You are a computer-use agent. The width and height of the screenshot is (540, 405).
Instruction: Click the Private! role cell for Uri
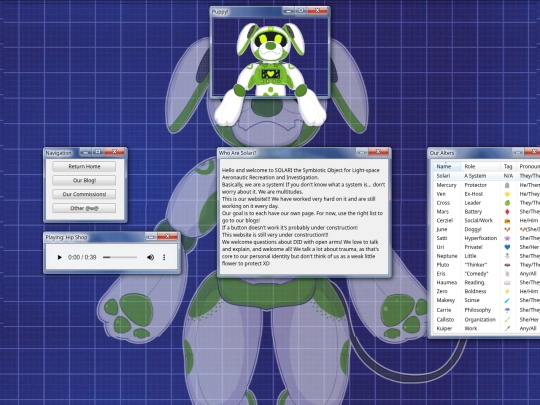[474, 247]
